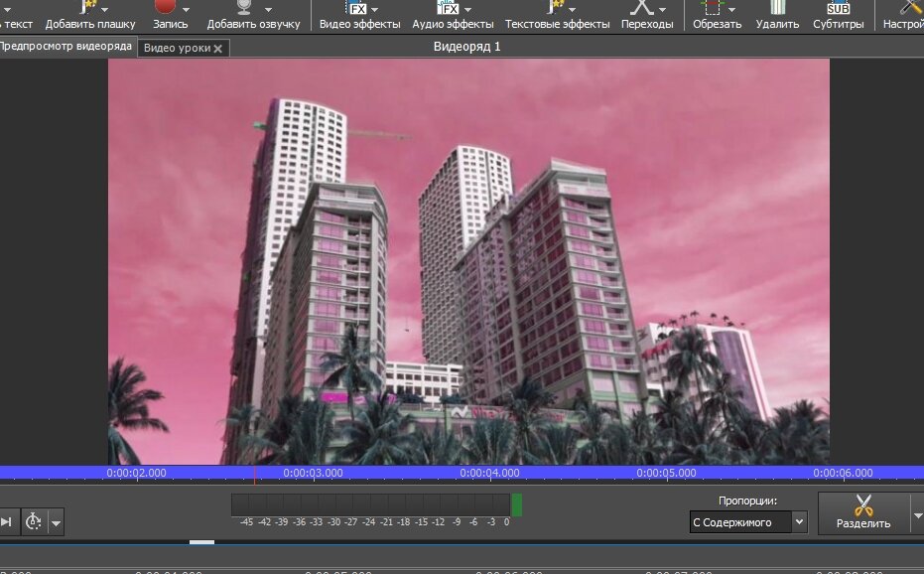Expand Добавить плашку dropdown arrow
Viewport: 924px width, 574px height.
[105, 9]
